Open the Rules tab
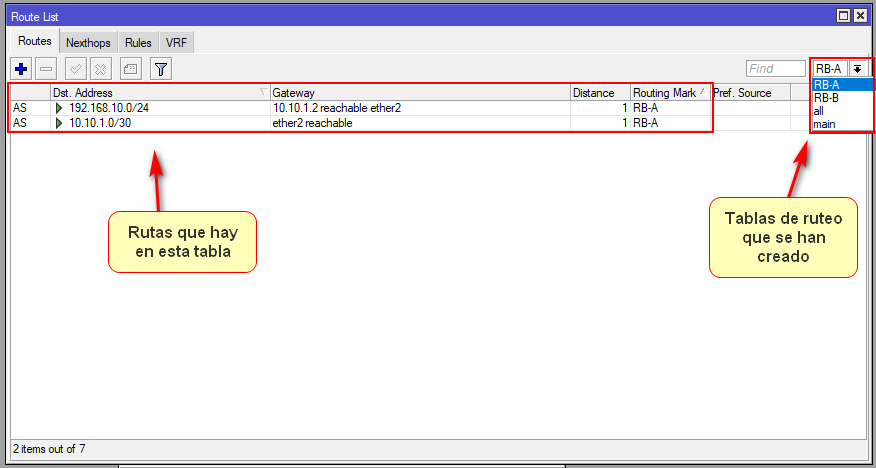 (138, 43)
